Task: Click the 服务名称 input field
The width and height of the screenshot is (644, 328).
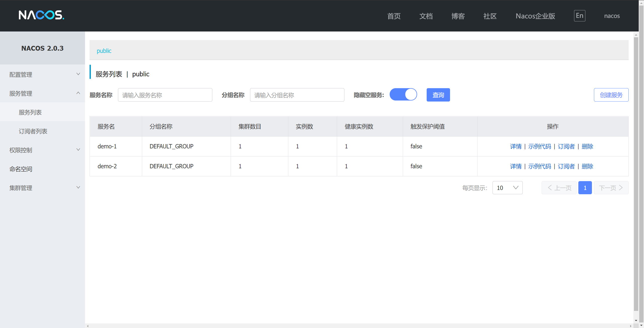Action: pos(165,95)
